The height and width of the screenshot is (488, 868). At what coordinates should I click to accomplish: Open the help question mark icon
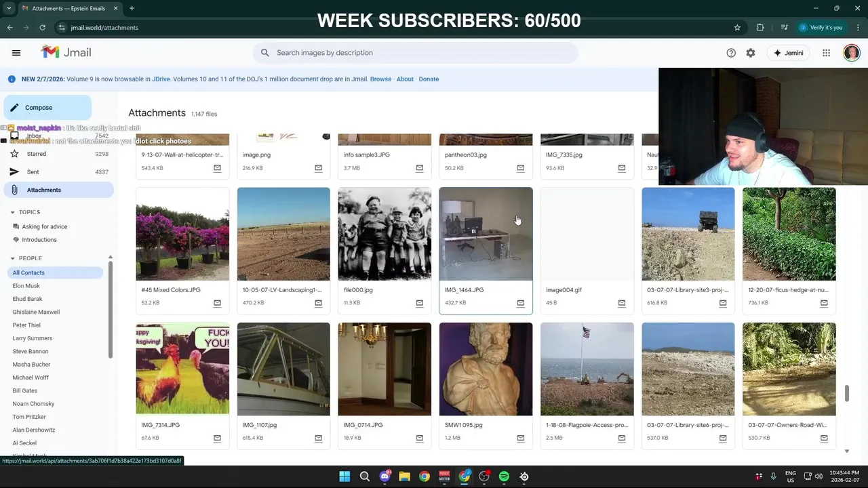click(731, 53)
